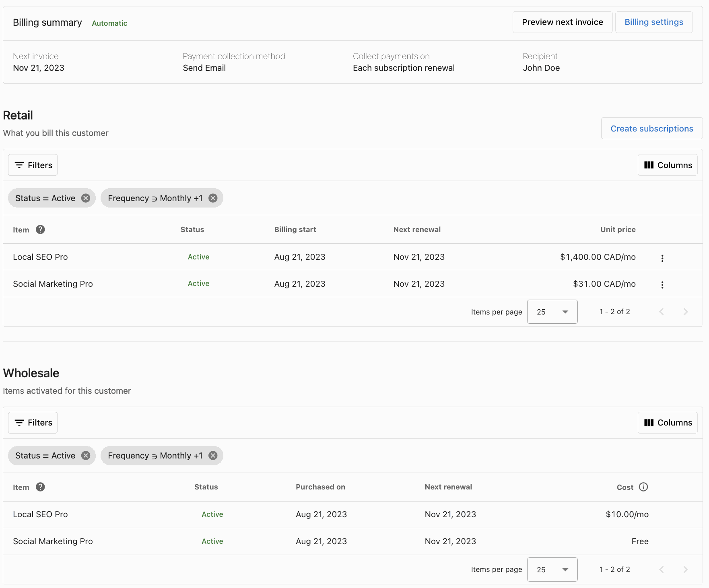Click the Next invoice date Nov 21, 2023
This screenshot has height=588, width=709.
coord(39,68)
